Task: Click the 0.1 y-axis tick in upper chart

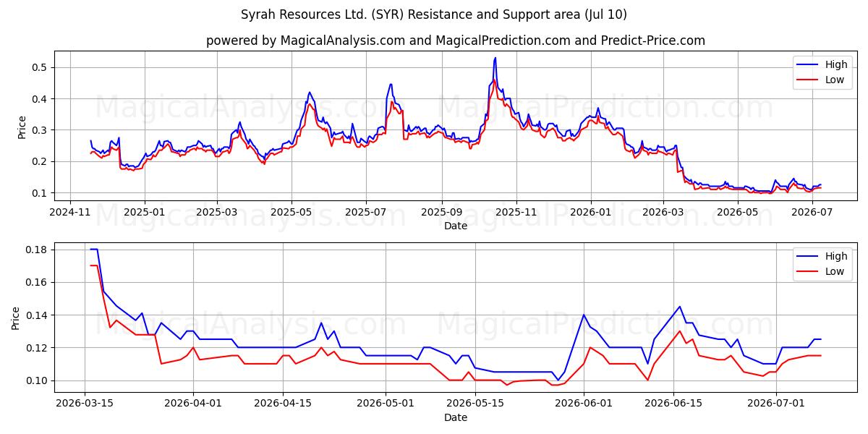Action: pyautogui.click(x=40, y=193)
